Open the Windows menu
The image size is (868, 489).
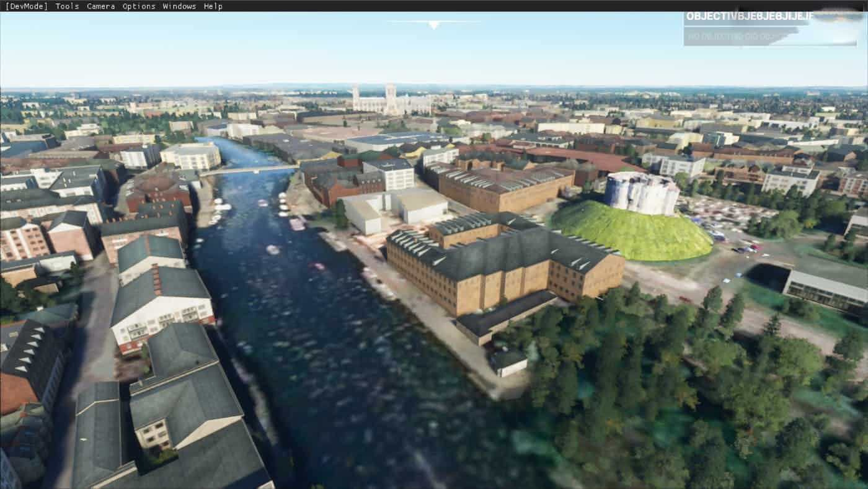(179, 6)
